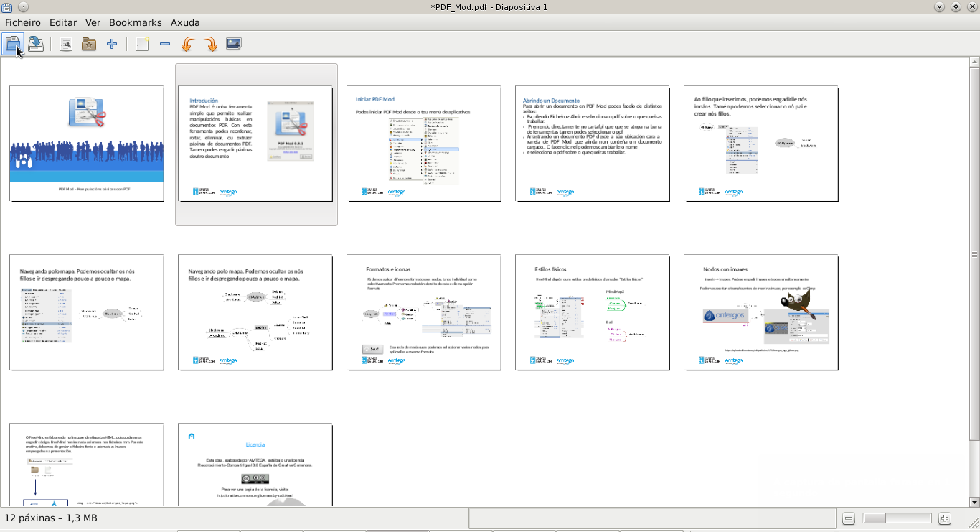Click the insert new page icon

pos(142,45)
